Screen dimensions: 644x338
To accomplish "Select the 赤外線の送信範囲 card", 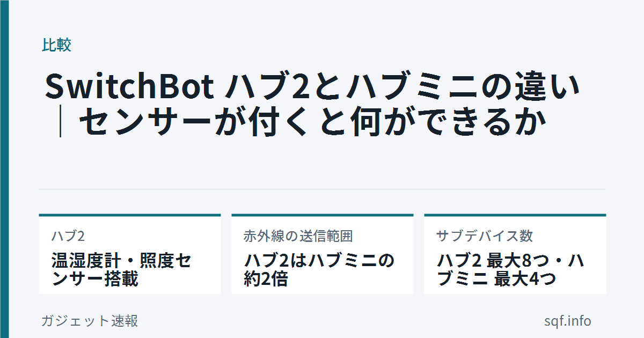I will [x=323, y=254].
